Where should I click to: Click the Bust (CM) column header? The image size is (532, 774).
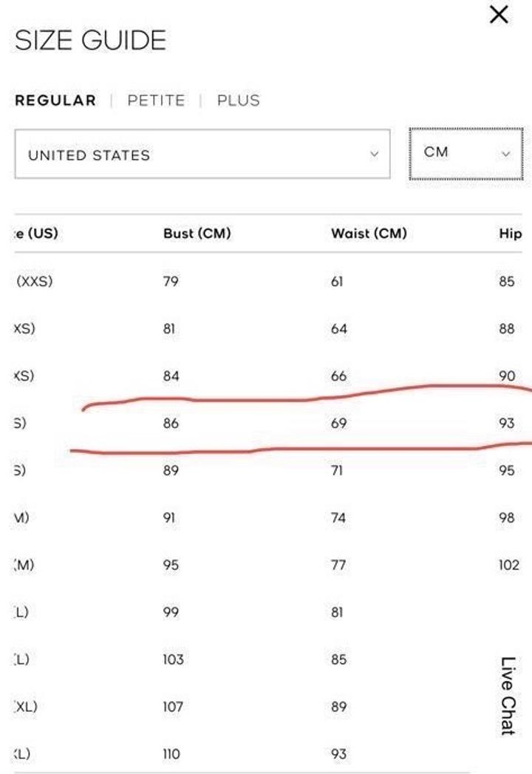point(197,234)
